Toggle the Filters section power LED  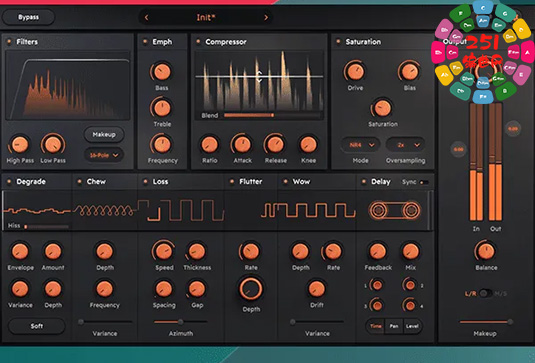(x=9, y=42)
